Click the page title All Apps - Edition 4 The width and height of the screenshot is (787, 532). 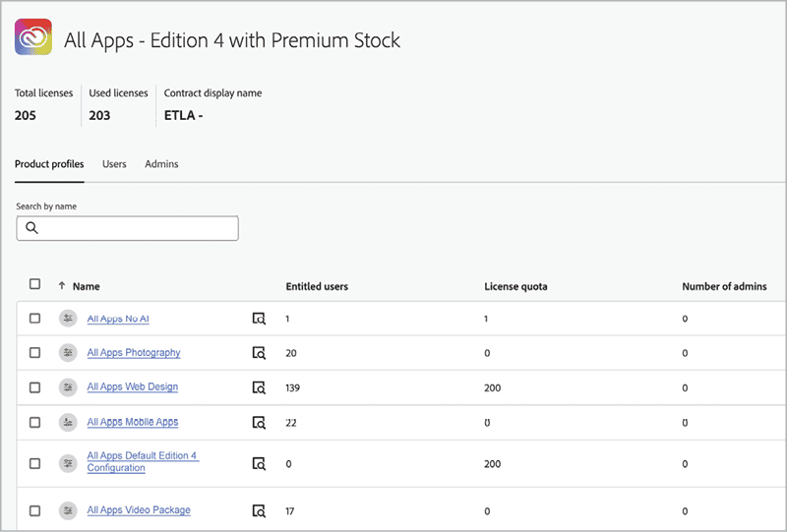(232, 40)
